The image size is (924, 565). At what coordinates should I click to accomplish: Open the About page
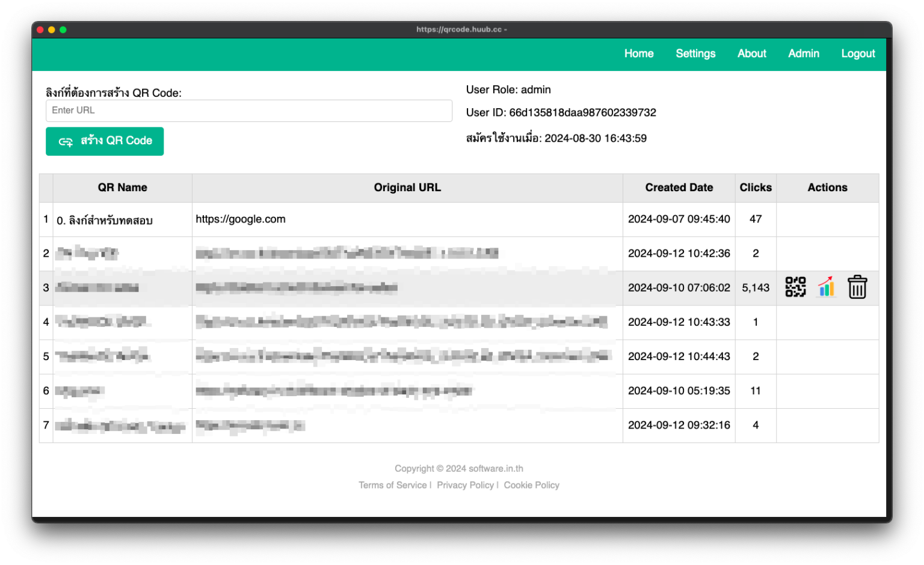point(751,53)
